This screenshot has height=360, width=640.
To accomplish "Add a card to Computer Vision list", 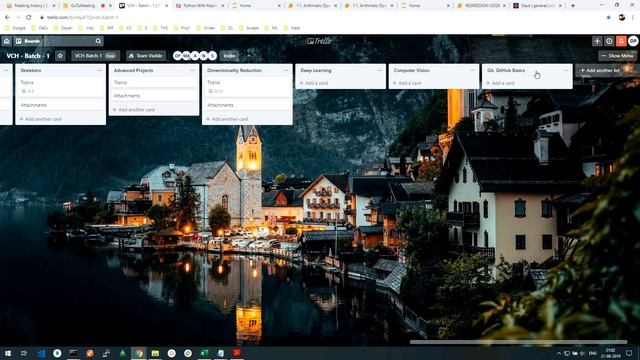I will (407, 83).
